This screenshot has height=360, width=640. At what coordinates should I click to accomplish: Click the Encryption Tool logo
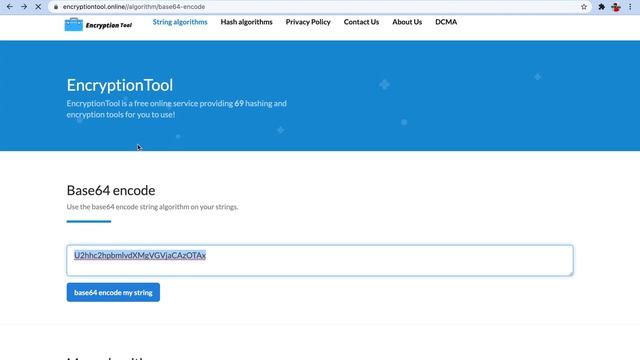pyautogui.click(x=98, y=24)
